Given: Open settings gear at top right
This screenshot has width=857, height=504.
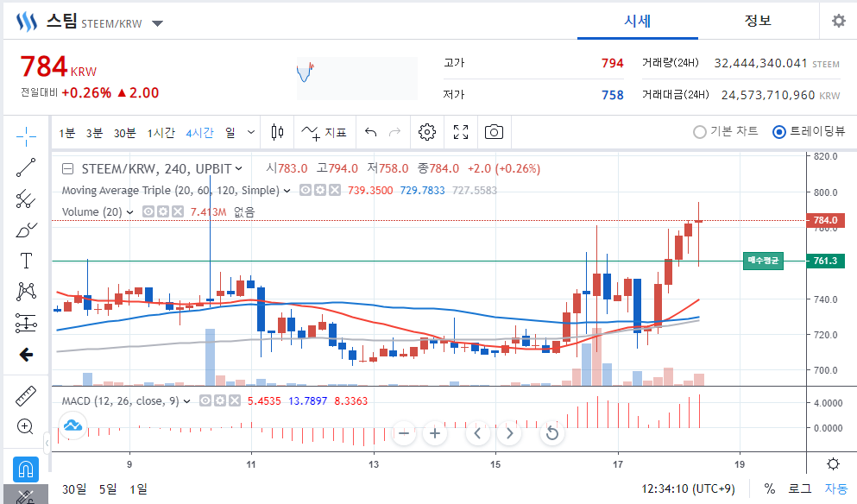Looking at the screenshot, I should pyautogui.click(x=838, y=22).
